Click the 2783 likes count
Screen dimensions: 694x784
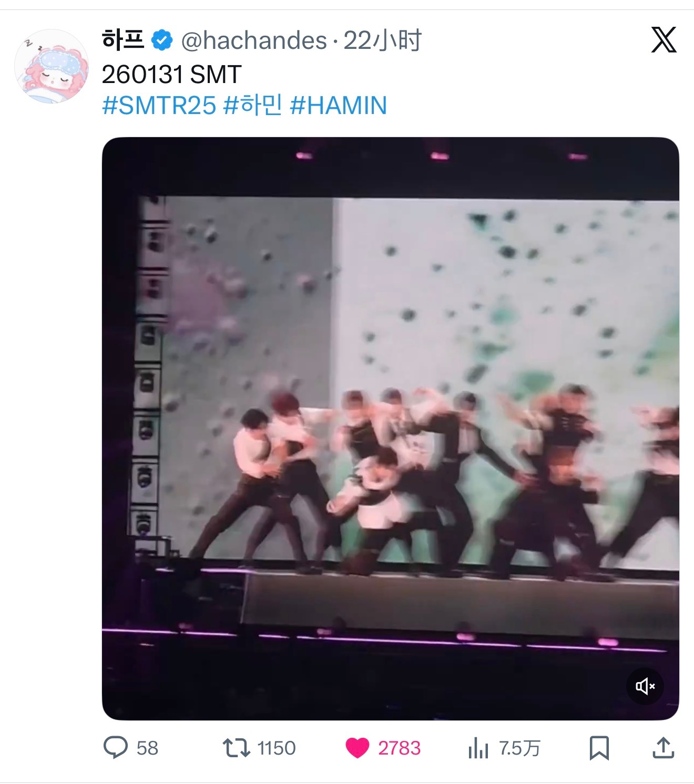pyautogui.click(x=400, y=748)
